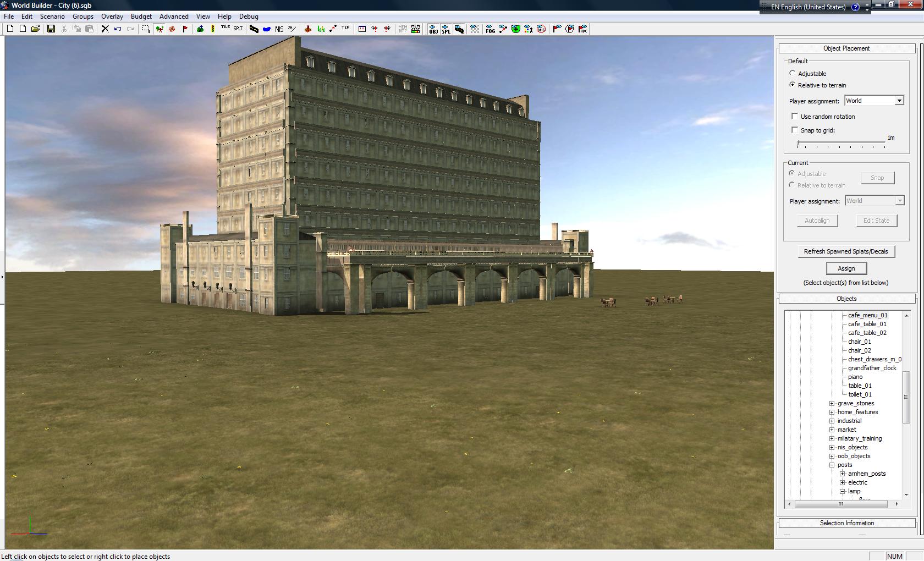This screenshot has width=924, height=561.
Task: Click the green grass painting tool
Action: pyautogui.click(x=321, y=29)
